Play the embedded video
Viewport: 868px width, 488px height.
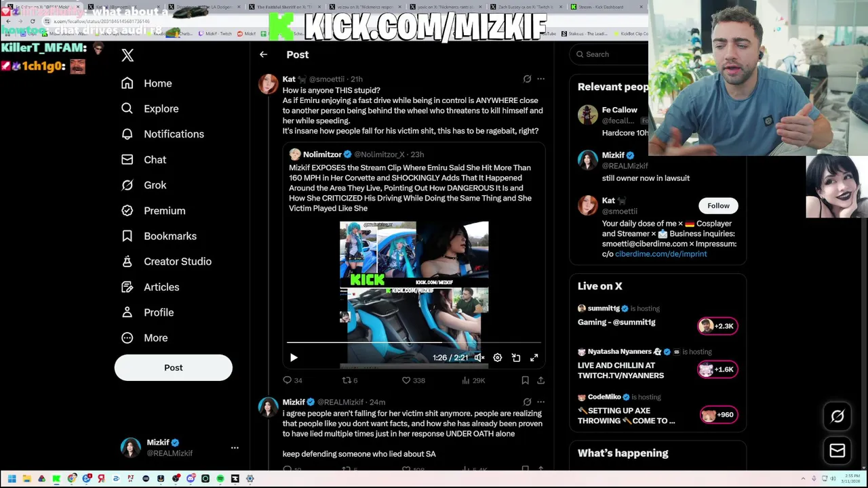(x=294, y=357)
